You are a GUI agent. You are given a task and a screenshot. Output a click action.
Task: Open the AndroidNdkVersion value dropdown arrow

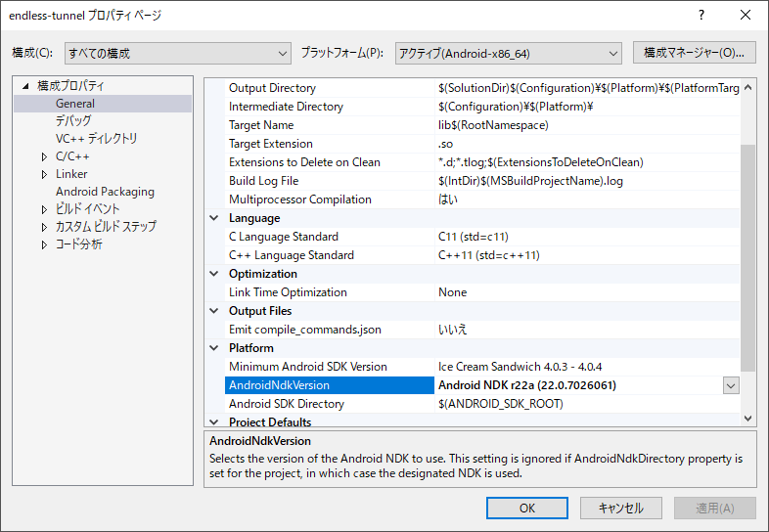[x=731, y=386]
